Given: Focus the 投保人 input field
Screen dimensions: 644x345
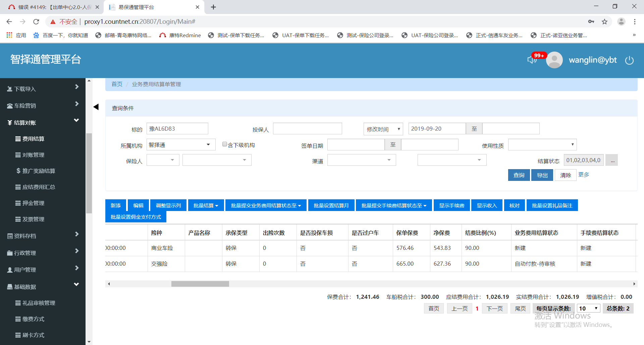Looking at the screenshot, I should point(307,129).
